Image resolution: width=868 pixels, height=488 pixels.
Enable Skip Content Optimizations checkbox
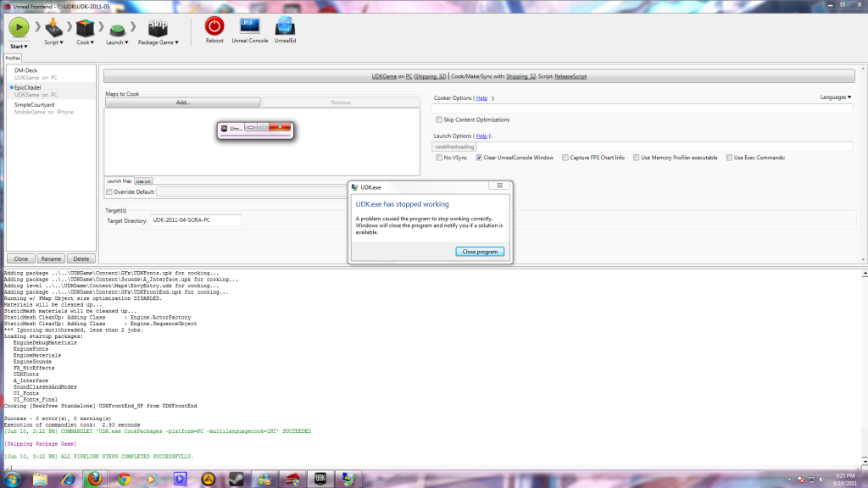(x=439, y=119)
